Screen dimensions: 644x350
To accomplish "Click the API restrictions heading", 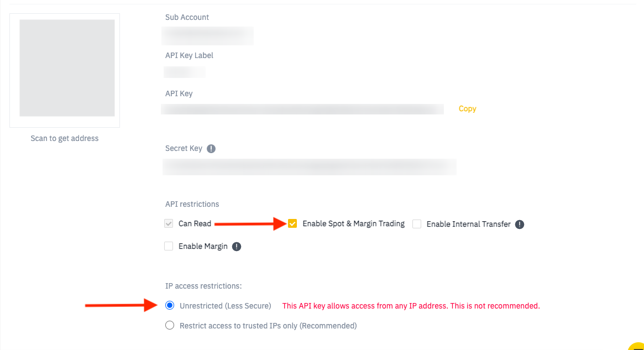I will (192, 204).
